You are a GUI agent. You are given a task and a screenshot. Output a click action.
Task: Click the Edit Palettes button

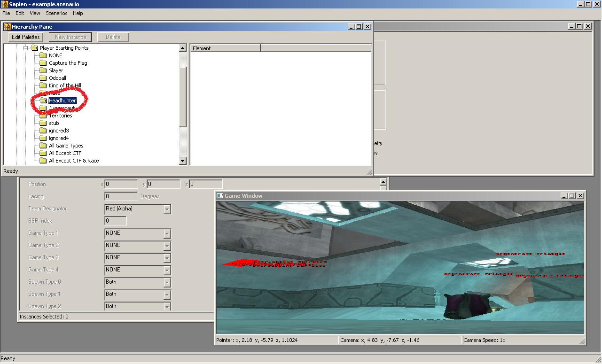tap(26, 37)
